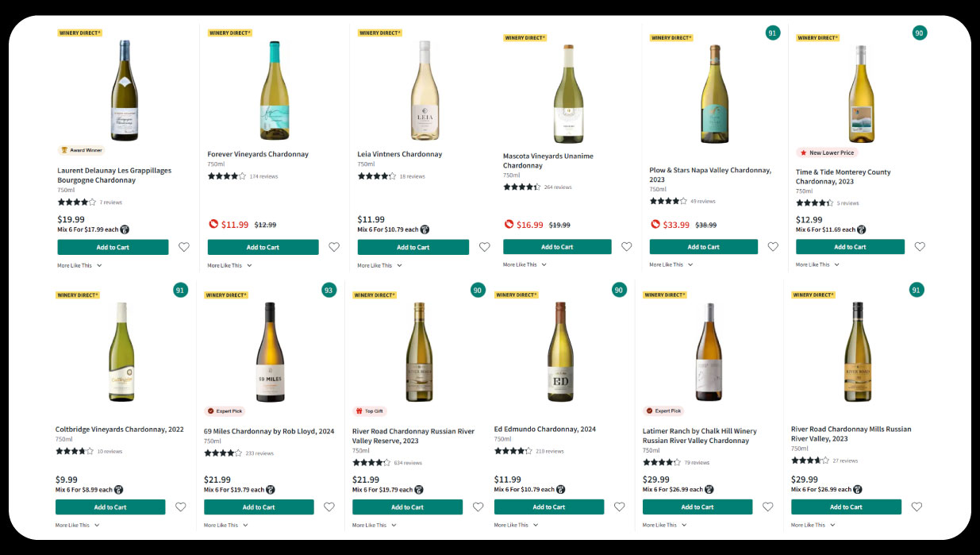The width and height of the screenshot is (980, 555).
Task: Click star rating of River Road Reserve
Action: (371, 462)
